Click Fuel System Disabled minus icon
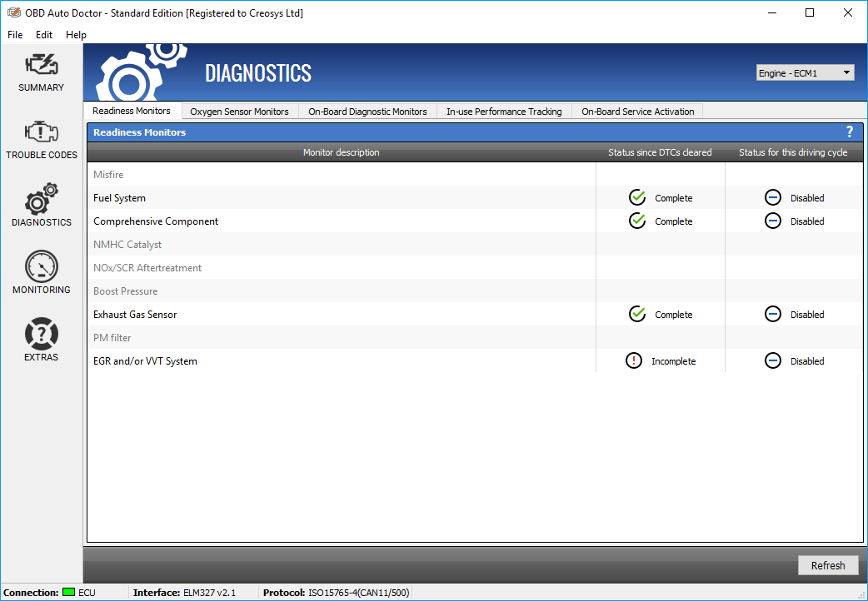 pyautogui.click(x=773, y=197)
